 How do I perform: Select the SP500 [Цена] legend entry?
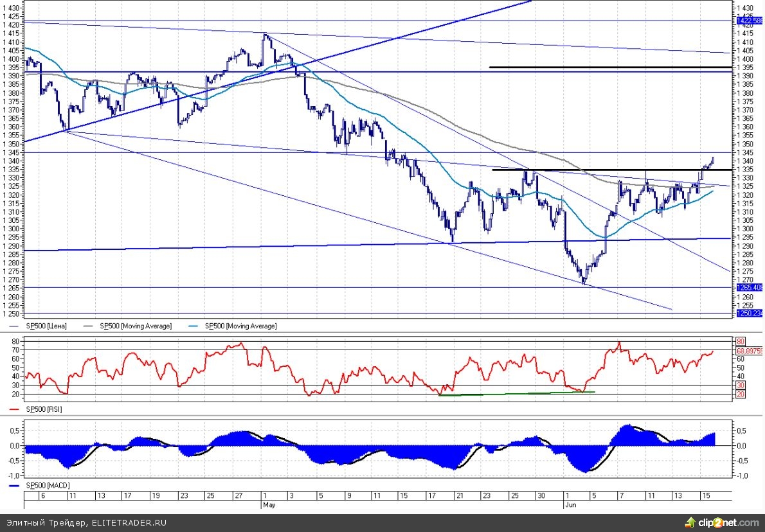[x=46, y=326]
